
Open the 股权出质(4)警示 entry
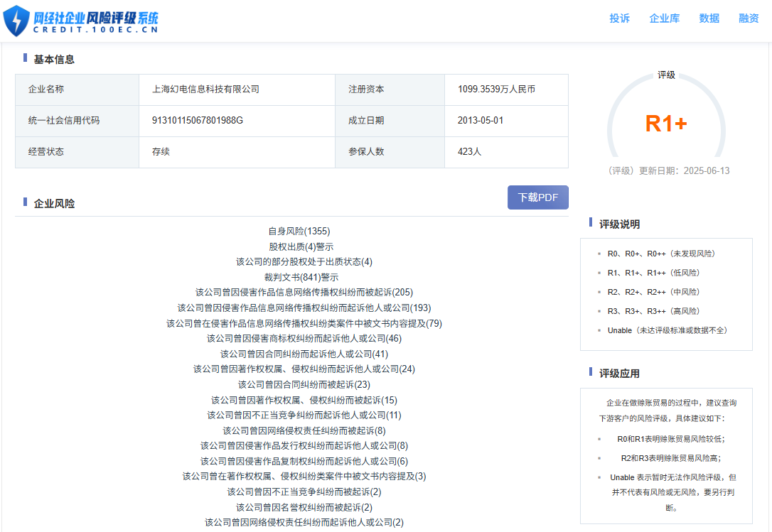301,246
